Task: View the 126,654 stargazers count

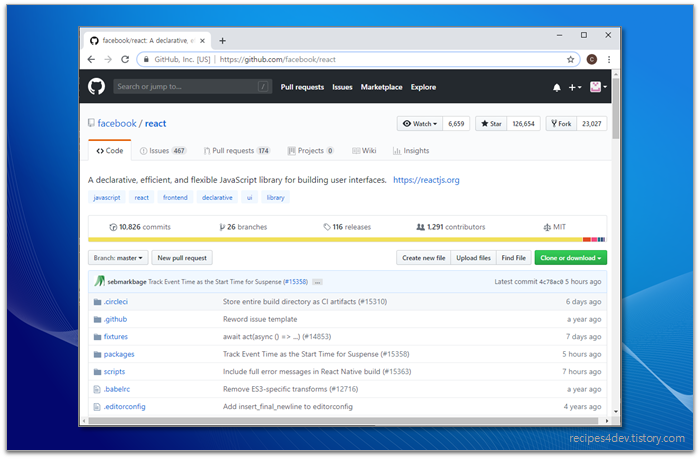Action: [x=523, y=124]
